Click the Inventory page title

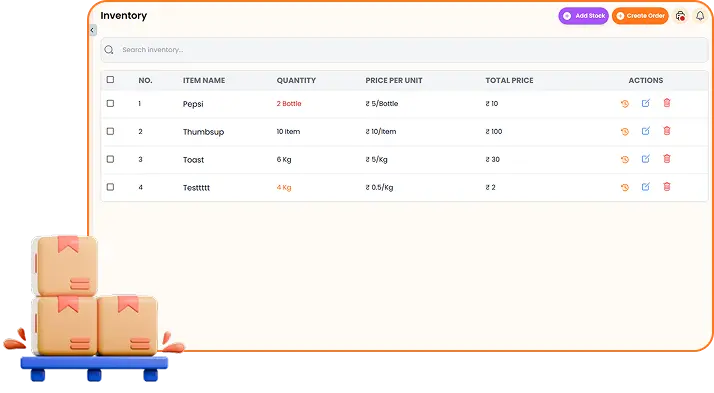click(x=124, y=15)
